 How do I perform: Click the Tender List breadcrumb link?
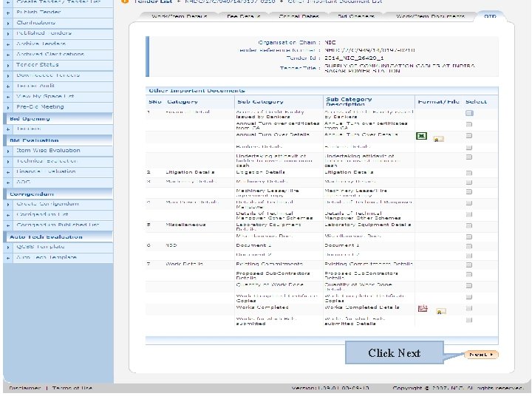[x=153, y=1]
